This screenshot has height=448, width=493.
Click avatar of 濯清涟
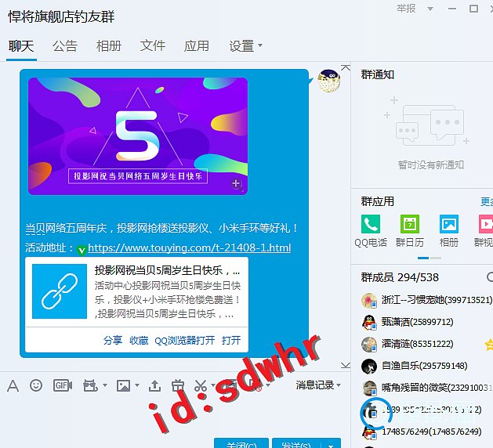click(x=369, y=345)
